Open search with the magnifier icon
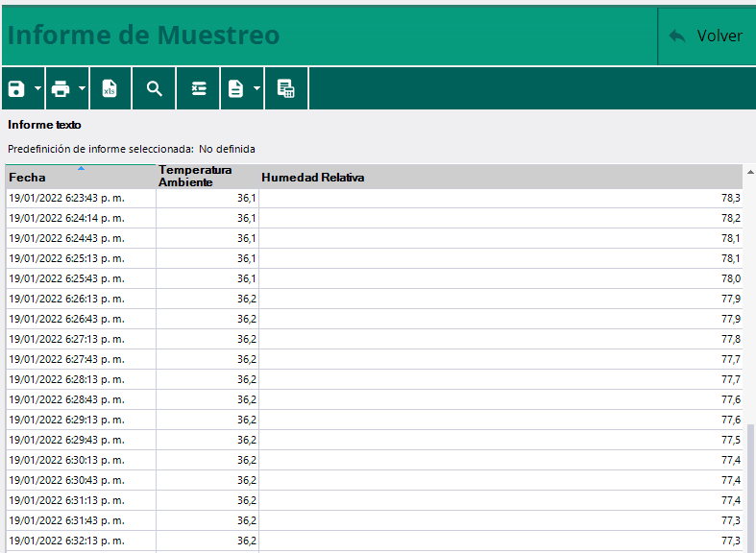756x553 pixels. [x=154, y=89]
